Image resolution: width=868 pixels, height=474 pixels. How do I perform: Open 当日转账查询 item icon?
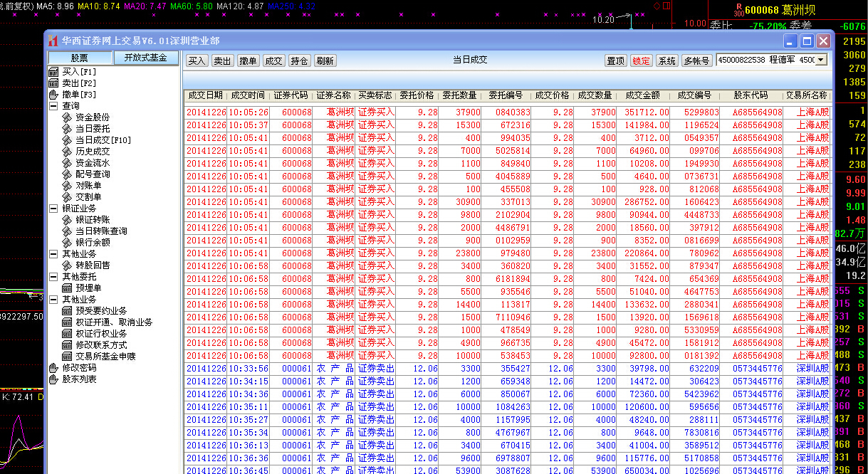[67, 231]
